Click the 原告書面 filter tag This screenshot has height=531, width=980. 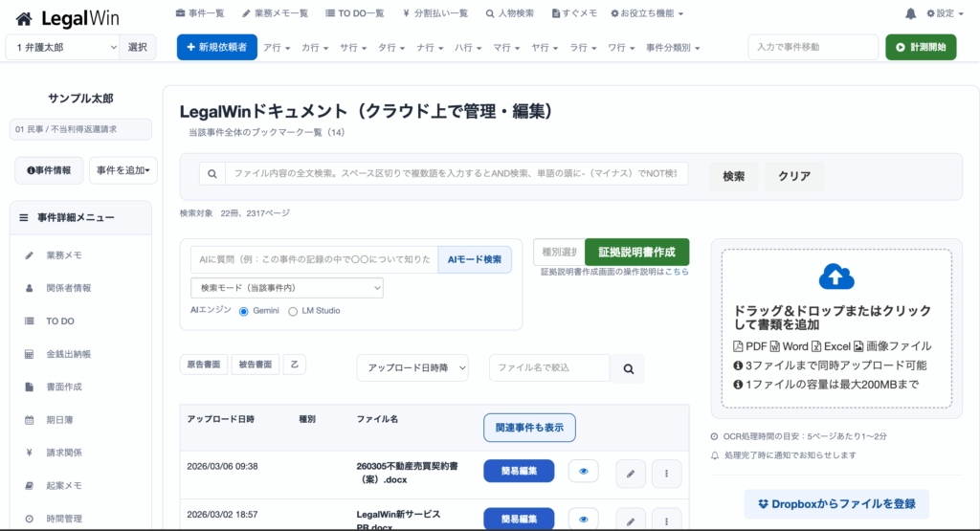coord(203,365)
